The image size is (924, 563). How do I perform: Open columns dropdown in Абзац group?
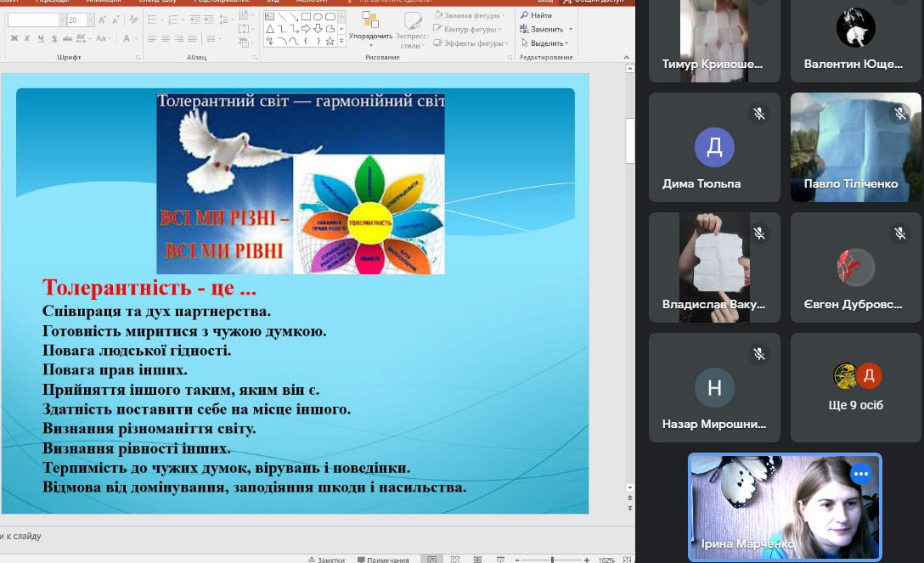pyautogui.click(x=212, y=39)
